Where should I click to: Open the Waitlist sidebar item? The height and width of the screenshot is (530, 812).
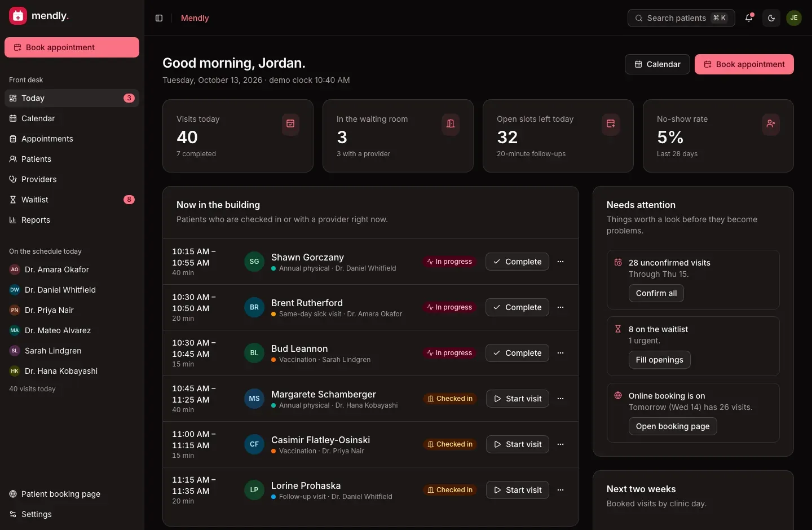[72, 200]
